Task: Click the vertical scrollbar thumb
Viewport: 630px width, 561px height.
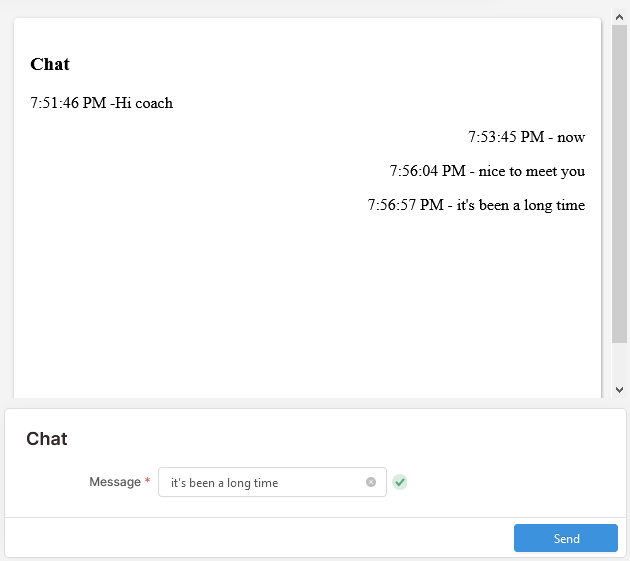Action: pos(619,184)
